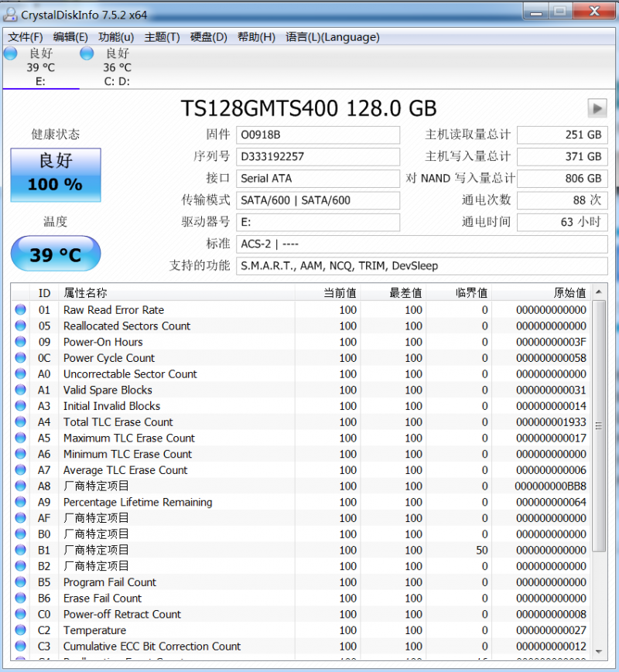The height and width of the screenshot is (672, 619).
Task: Click the status icon for Reallocated Sectors Count
Action: [x=20, y=326]
